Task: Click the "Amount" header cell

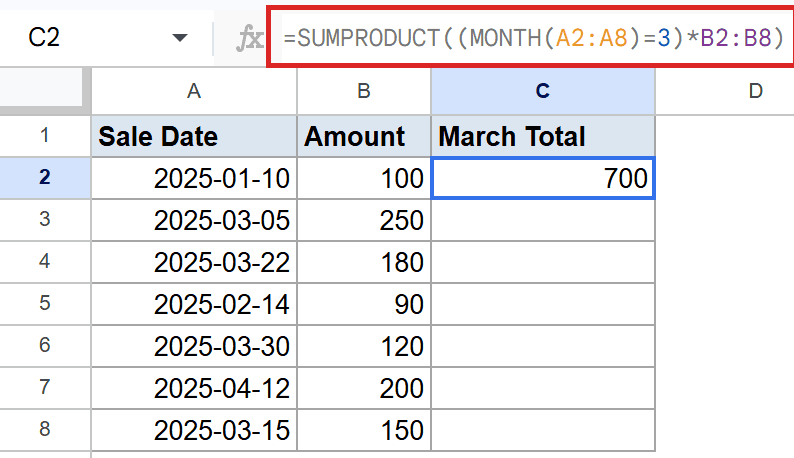Action: tap(364, 136)
